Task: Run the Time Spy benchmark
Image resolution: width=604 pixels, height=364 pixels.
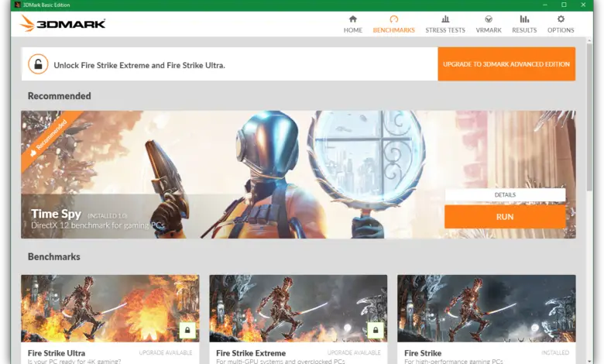Action: 505,217
